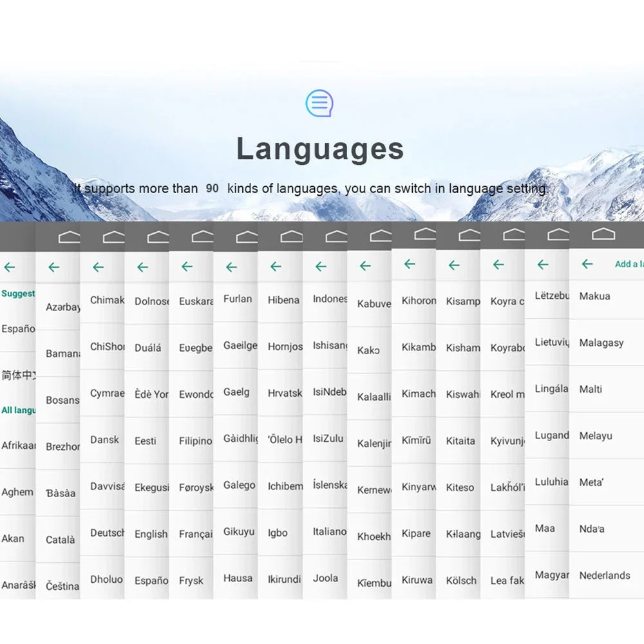
Task: Tap the back arrow above the Kabuve column
Action: click(365, 266)
